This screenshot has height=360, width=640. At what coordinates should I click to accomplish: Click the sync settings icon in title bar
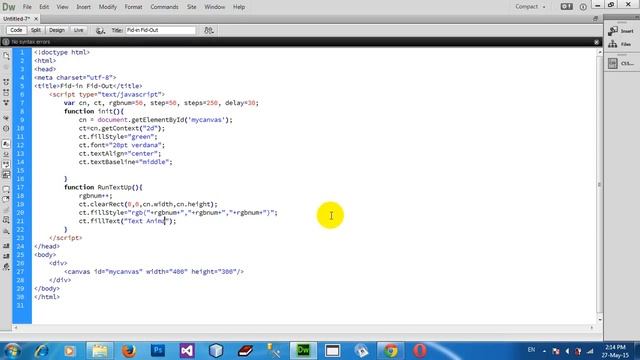(x=567, y=7)
